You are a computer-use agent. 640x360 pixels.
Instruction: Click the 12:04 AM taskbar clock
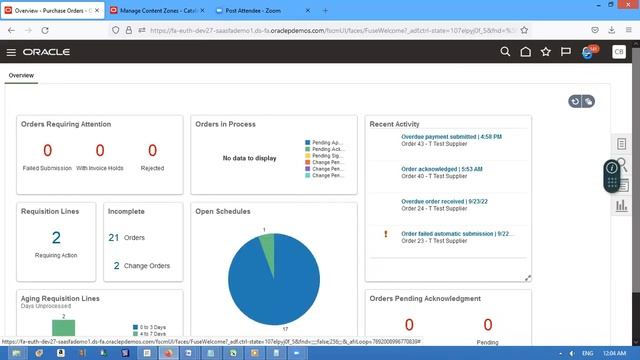[x=614, y=353]
